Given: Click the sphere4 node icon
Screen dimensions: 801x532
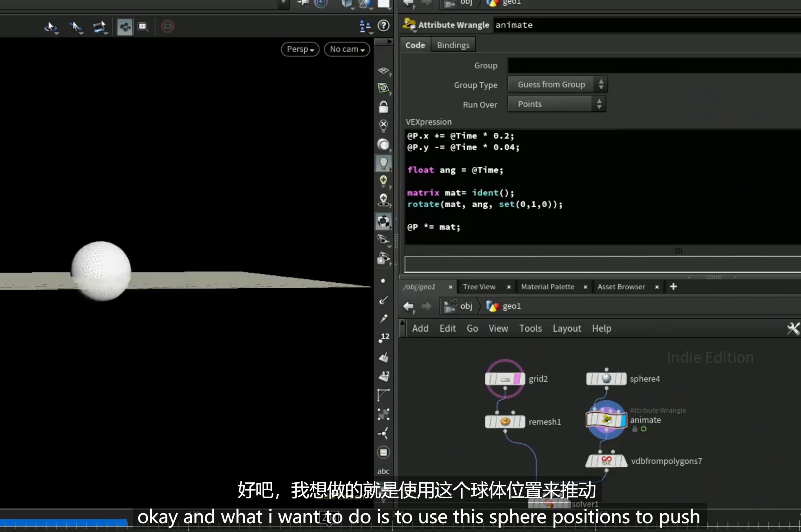Looking at the screenshot, I should (606, 379).
